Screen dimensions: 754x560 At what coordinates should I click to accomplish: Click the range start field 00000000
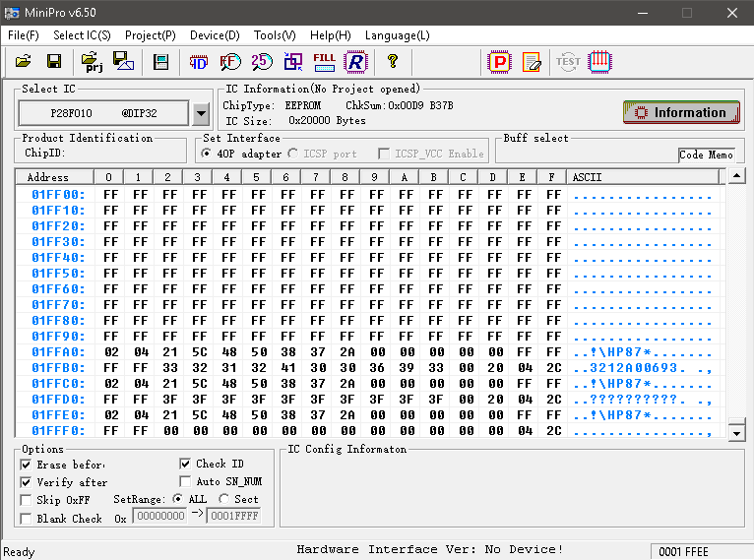160,516
